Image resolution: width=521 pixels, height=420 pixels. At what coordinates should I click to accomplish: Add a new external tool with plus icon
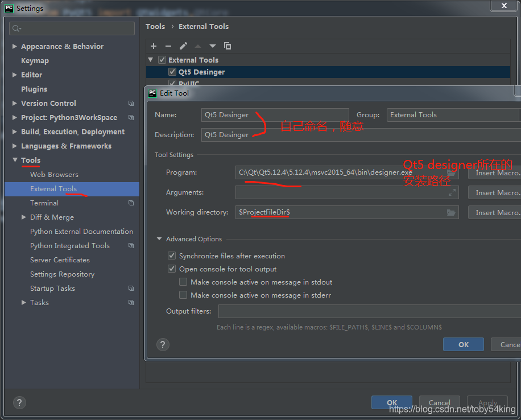[154, 46]
